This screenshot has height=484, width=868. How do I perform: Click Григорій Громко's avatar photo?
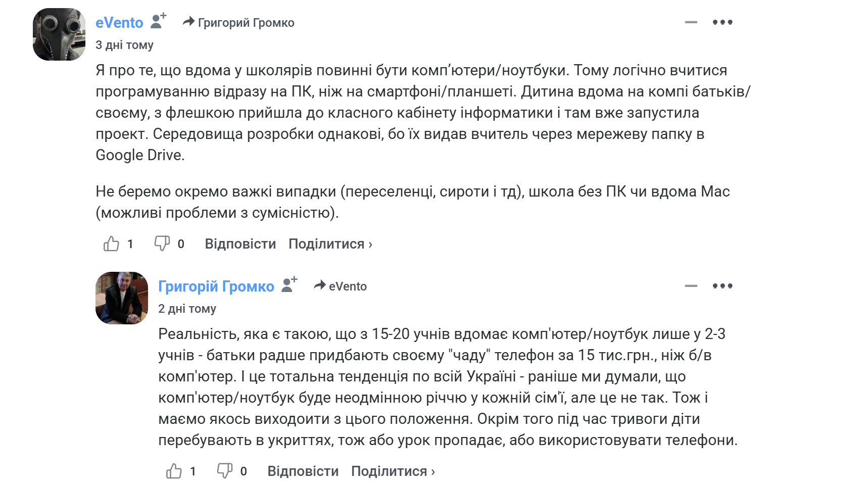click(122, 298)
